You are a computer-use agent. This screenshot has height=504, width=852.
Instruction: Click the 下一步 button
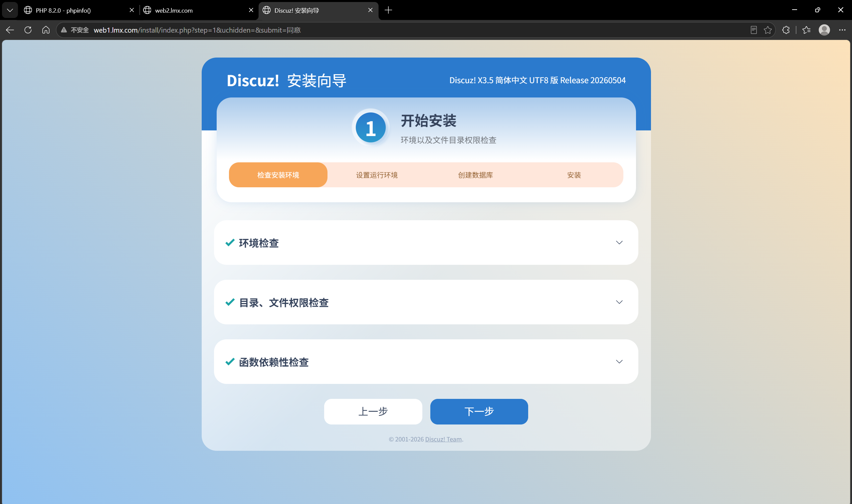479,412
